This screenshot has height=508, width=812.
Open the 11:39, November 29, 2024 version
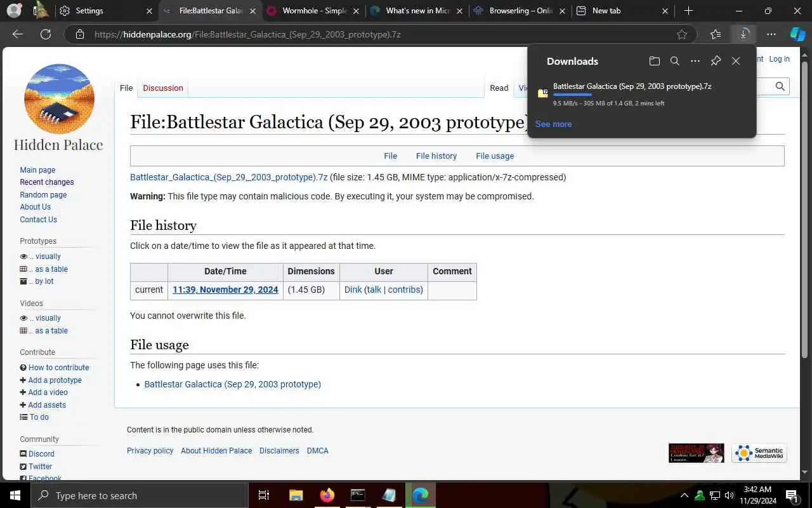coord(225,290)
